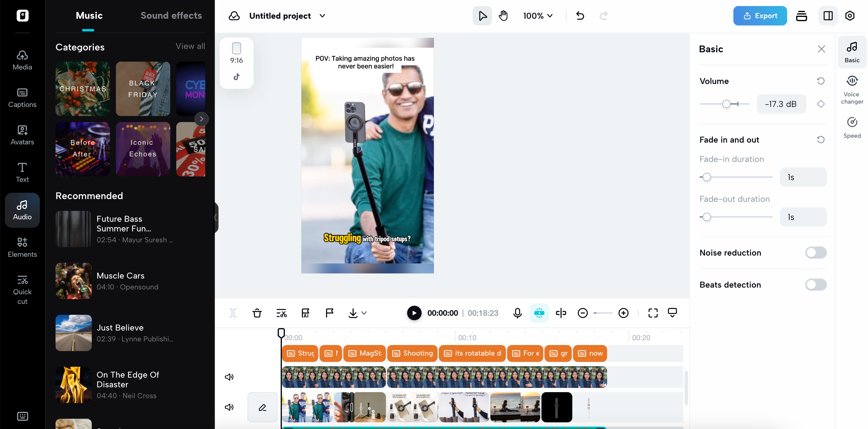
Task: Enable Beats detection
Action: tap(815, 285)
